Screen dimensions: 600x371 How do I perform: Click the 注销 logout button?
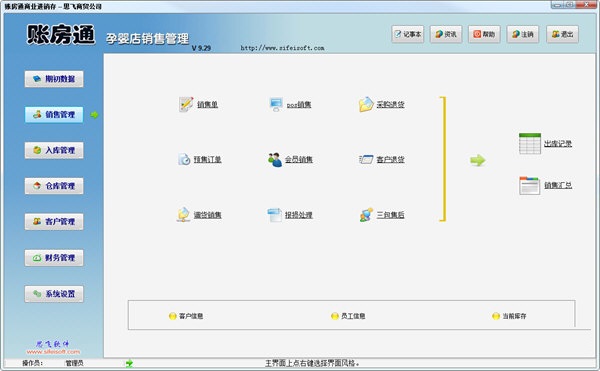(523, 34)
